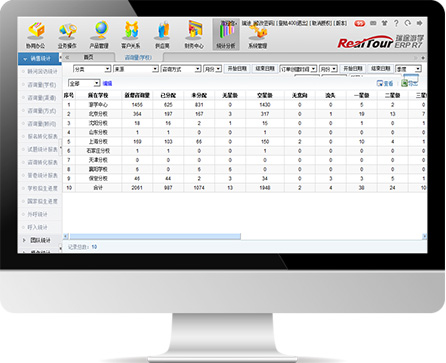The image size is (446, 363).
Task: Open the 季度 dropdown
Action: (408, 69)
